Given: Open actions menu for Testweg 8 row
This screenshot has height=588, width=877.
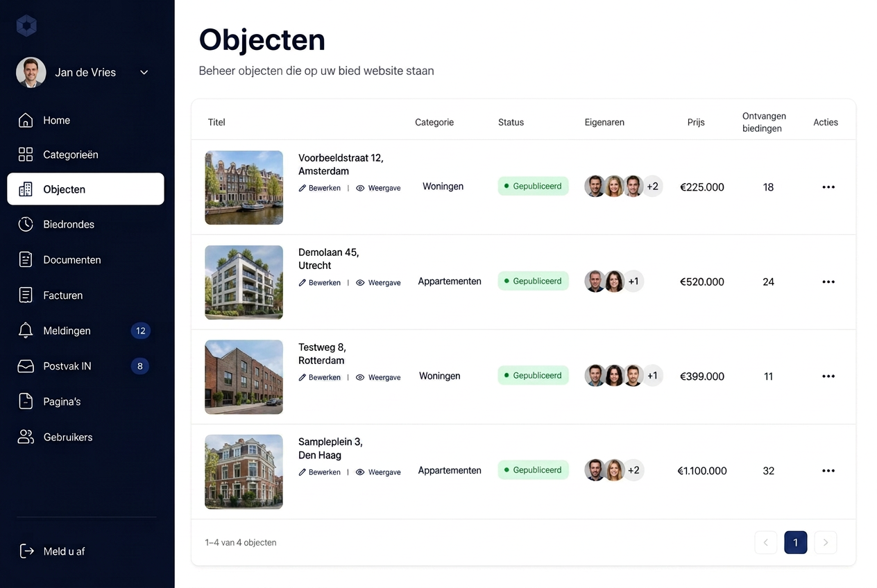Looking at the screenshot, I should (x=828, y=376).
